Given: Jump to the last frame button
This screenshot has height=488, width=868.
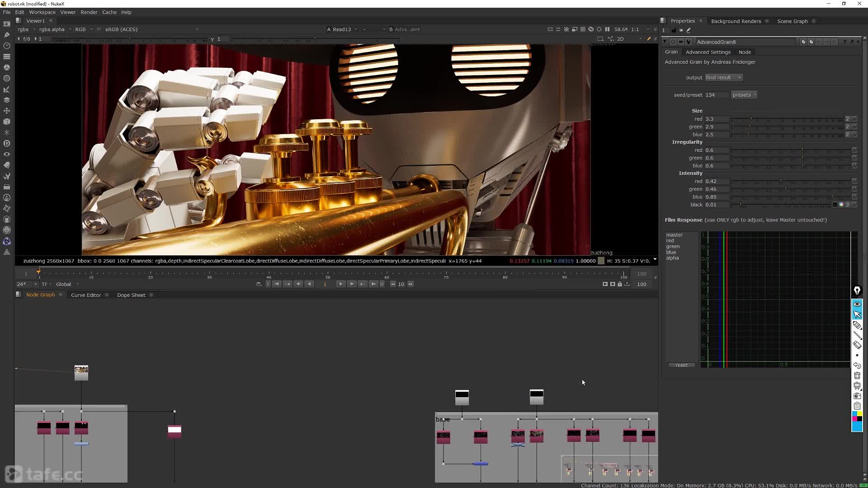Looking at the screenshot, I should point(373,284).
